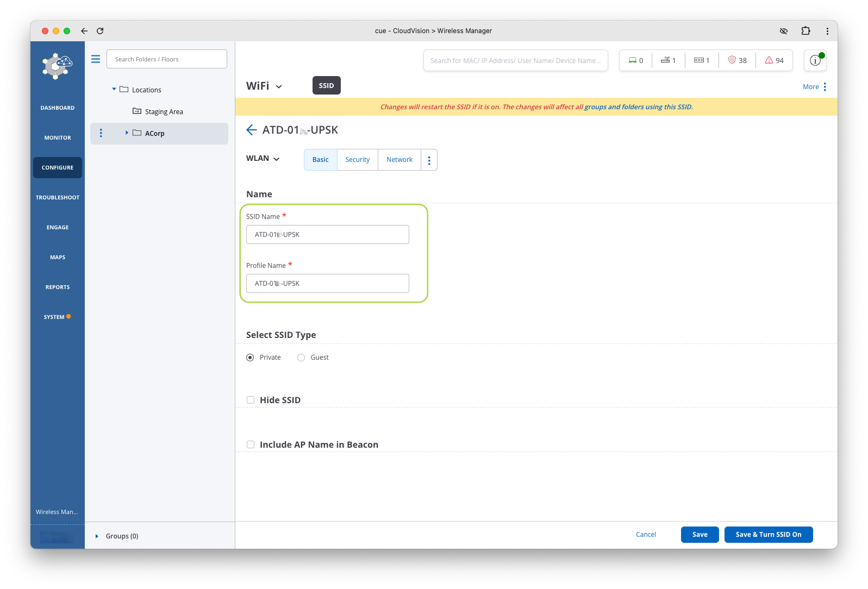Click the red alert triangle showing 94

coord(769,60)
